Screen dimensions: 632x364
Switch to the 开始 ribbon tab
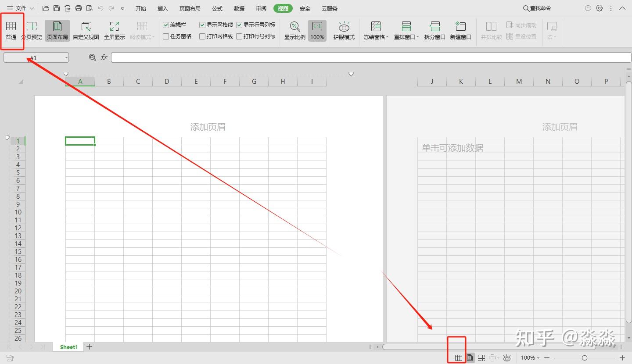coord(141,8)
